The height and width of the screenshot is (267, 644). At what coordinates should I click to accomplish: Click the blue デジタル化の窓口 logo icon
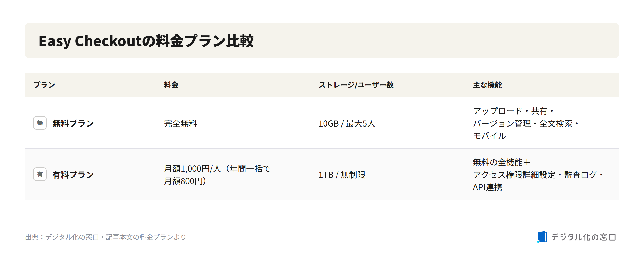click(x=542, y=237)
